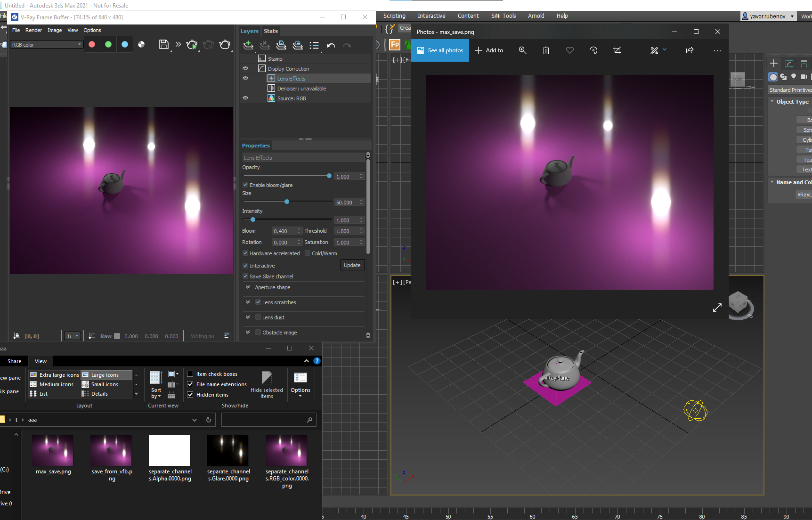812x520 pixels.
Task: Enable the Lens dust checkbox
Action: tap(258, 317)
